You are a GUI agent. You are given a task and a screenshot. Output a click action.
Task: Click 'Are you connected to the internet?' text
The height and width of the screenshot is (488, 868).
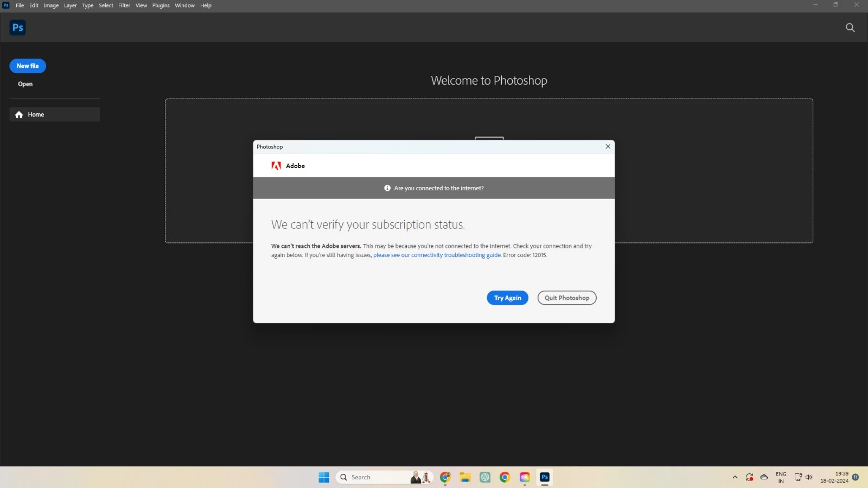439,188
